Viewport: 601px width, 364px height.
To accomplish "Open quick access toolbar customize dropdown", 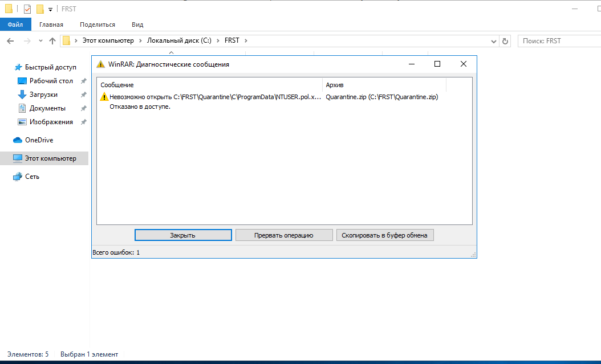I will point(50,10).
